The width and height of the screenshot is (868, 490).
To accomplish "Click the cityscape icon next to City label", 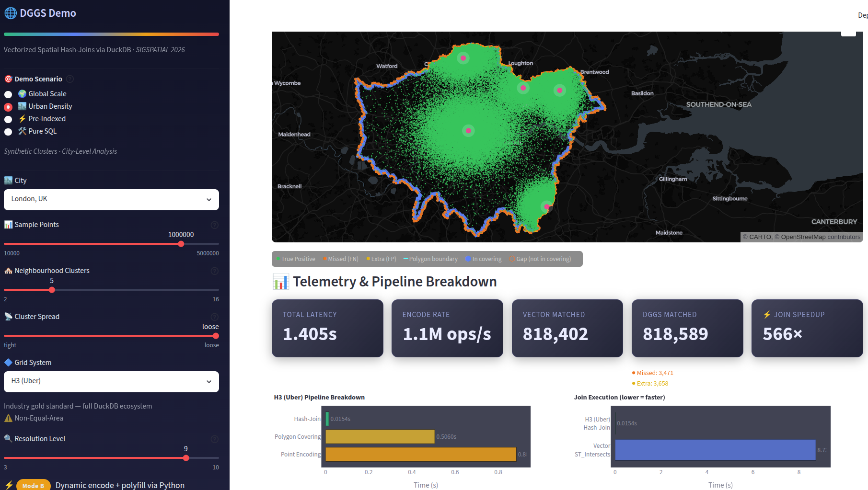I will 8,181.
